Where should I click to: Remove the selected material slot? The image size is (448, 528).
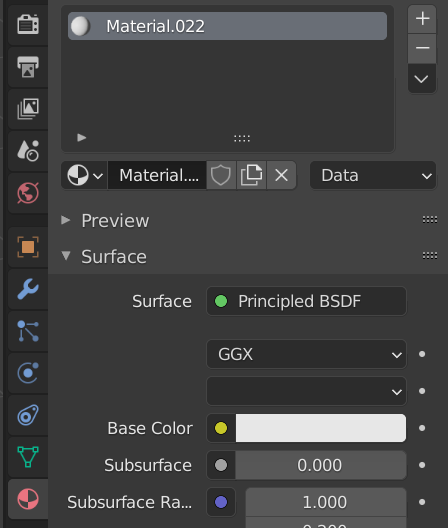tap(422, 48)
